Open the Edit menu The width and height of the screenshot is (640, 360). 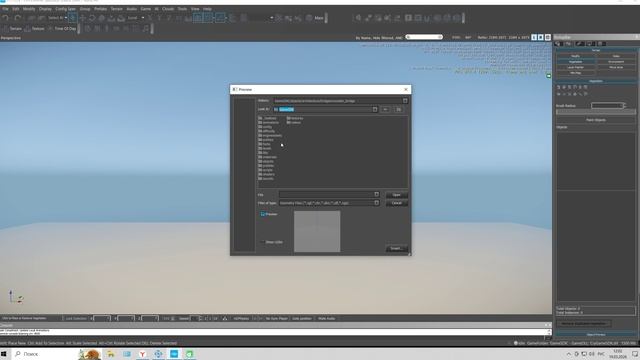coord(16,9)
